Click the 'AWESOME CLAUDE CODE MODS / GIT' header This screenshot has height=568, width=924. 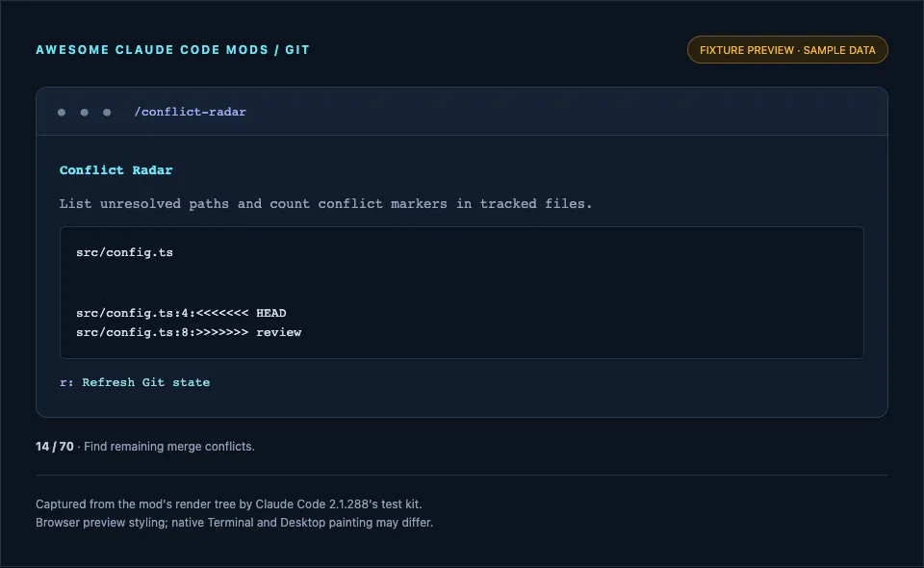click(172, 50)
